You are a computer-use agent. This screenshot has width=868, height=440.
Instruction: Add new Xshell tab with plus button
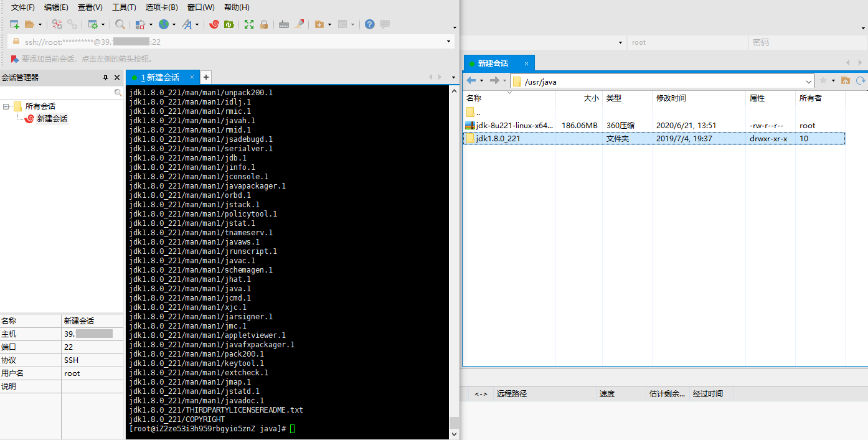coord(206,77)
